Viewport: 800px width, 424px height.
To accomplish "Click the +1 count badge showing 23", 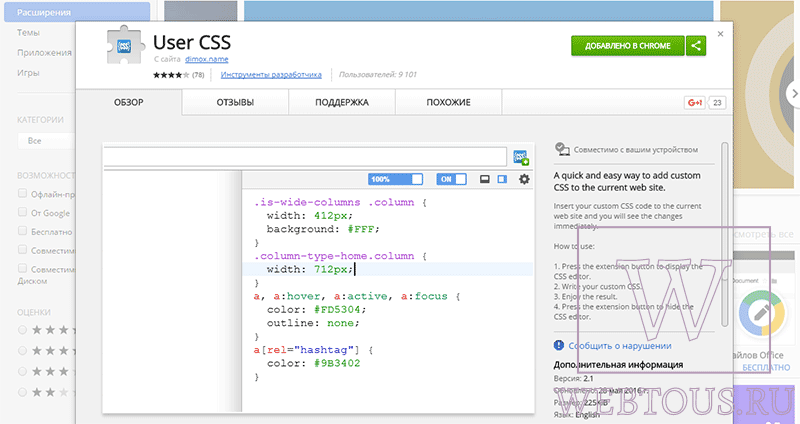I will [717, 103].
